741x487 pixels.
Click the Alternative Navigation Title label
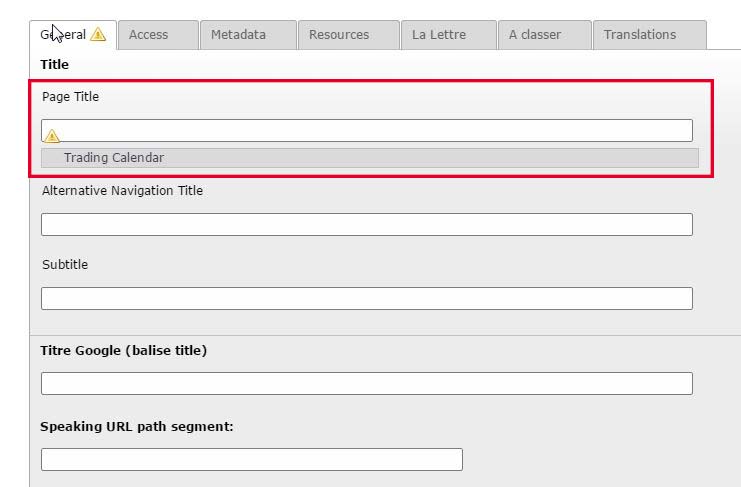[x=122, y=191]
